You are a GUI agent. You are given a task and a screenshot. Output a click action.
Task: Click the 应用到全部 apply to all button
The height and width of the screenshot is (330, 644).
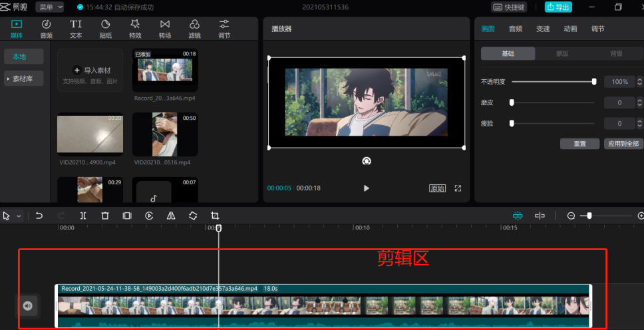point(623,144)
